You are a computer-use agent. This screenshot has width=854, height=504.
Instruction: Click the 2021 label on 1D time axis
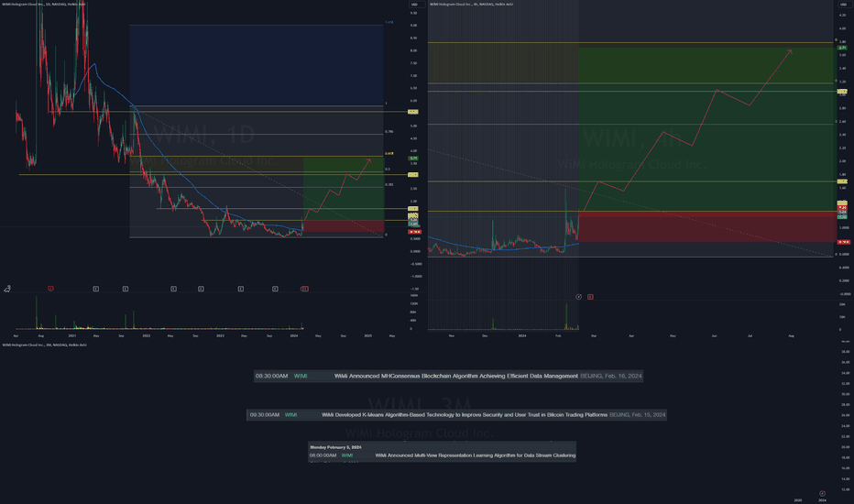click(72, 336)
